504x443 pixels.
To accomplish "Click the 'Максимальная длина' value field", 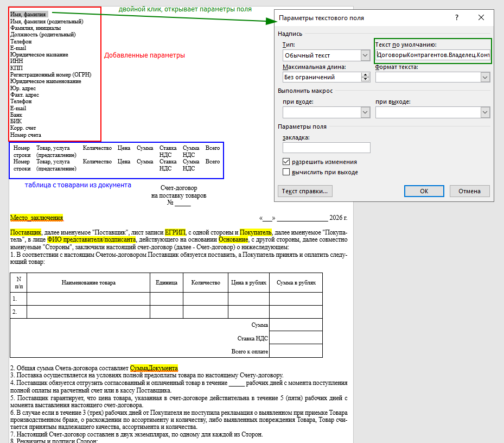I will tap(322, 77).
